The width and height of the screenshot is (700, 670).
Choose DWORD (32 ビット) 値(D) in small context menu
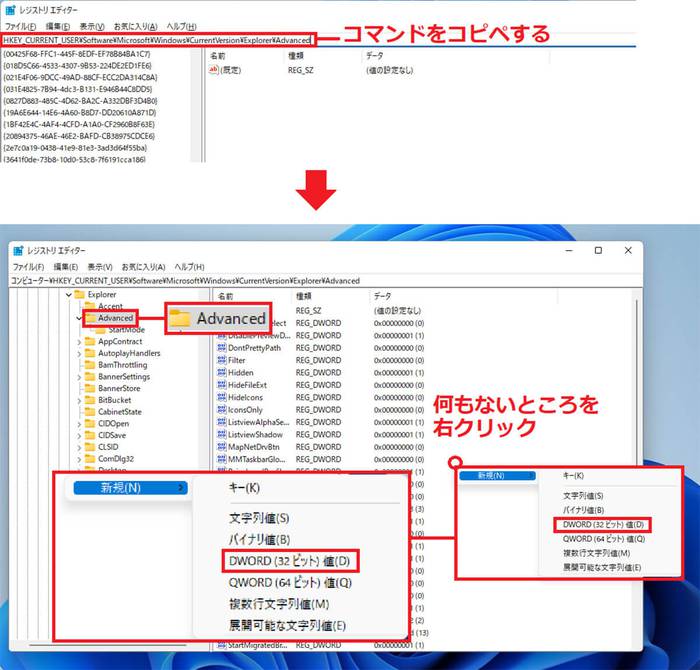[603, 524]
